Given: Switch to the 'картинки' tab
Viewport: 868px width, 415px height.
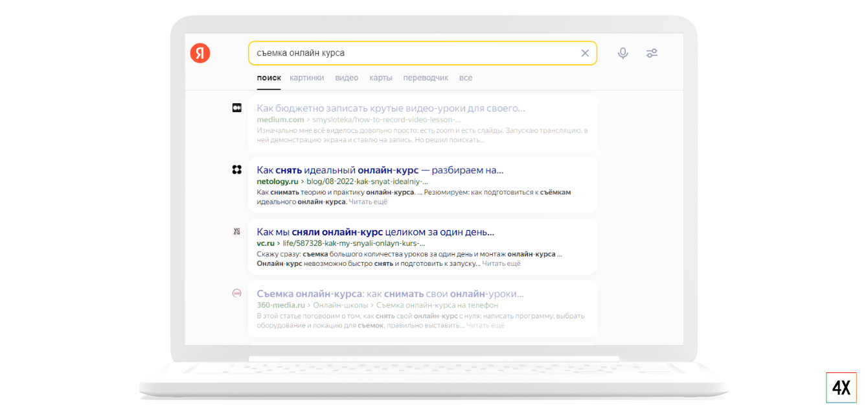Looking at the screenshot, I should click(307, 78).
